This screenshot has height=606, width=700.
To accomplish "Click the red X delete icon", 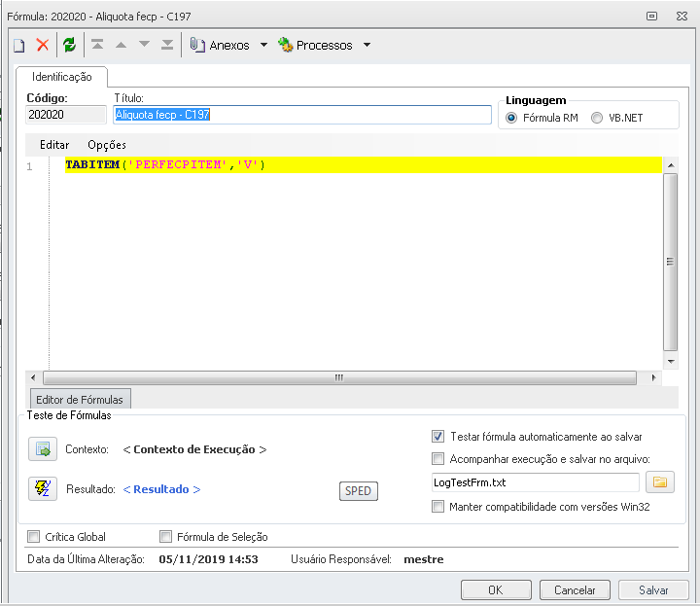I will [43, 45].
